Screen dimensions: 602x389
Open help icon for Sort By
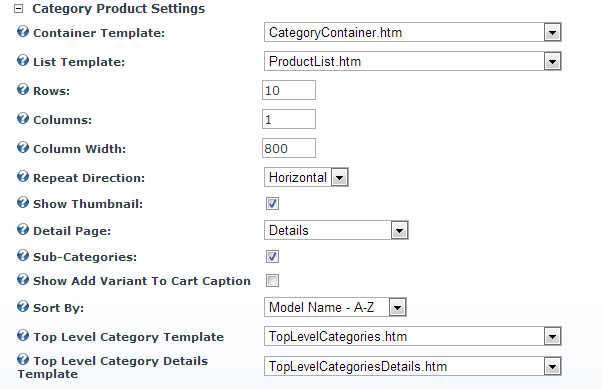coord(23,306)
